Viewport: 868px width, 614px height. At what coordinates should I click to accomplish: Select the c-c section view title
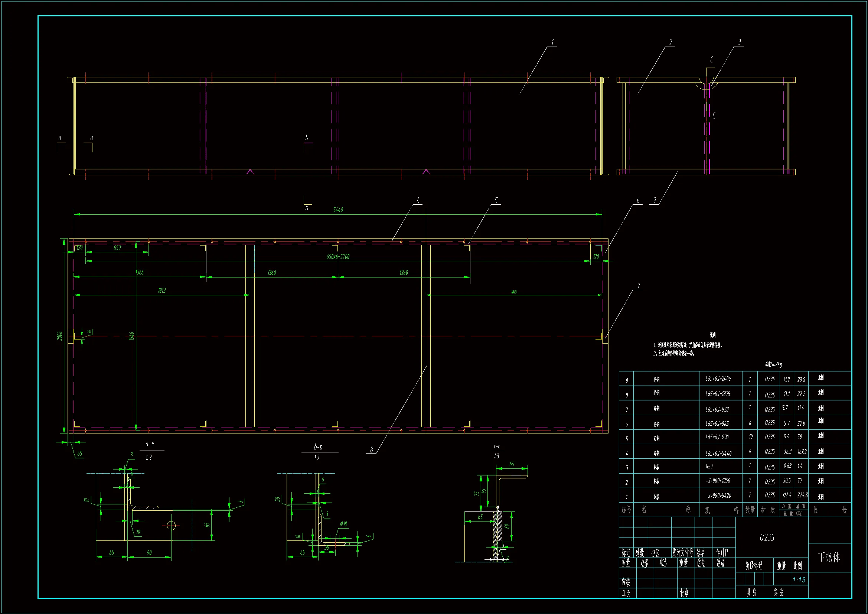pyautogui.click(x=497, y=447)
